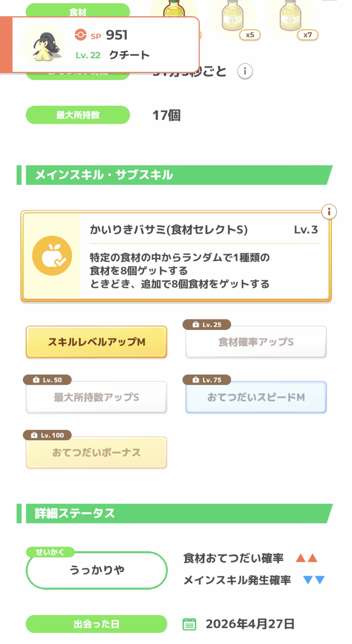
Task: Tap the info icon beside the help interval
Action: (x=245, y=72)
